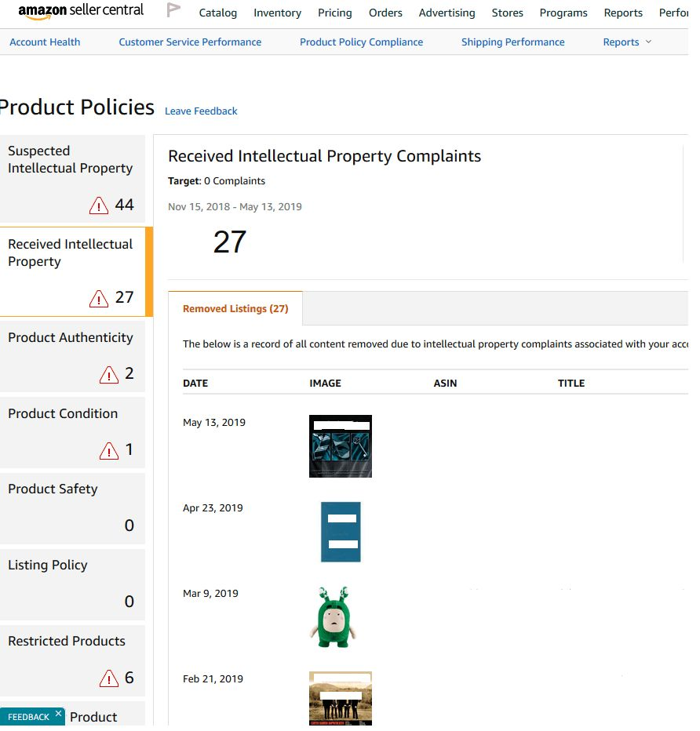Select the Listing Policy category
The image size is (700, 731).
pyautogui.click(x=71, y=584)
